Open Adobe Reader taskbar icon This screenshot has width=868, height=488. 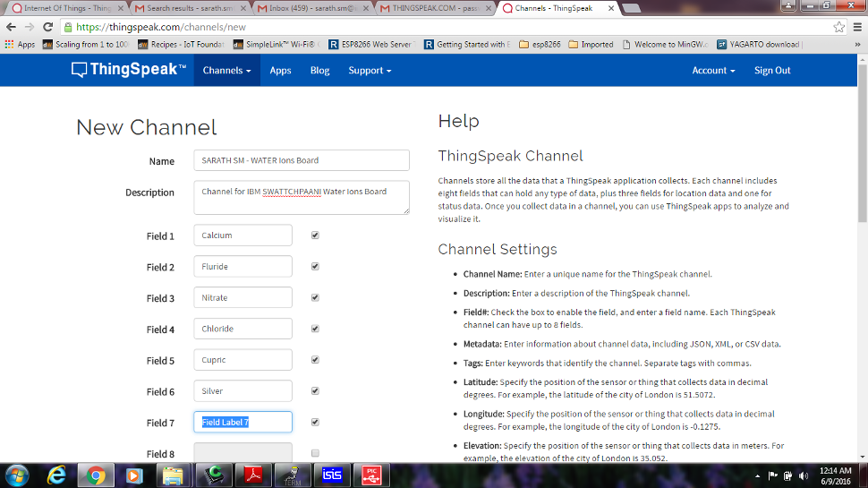pos(253,475)
